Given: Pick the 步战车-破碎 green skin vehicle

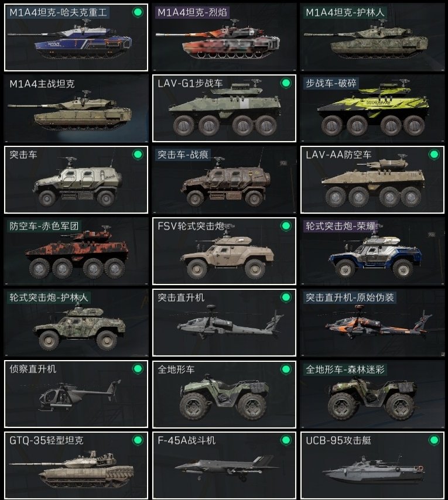Looking at the screenshot, I should [x=372, y=108].
